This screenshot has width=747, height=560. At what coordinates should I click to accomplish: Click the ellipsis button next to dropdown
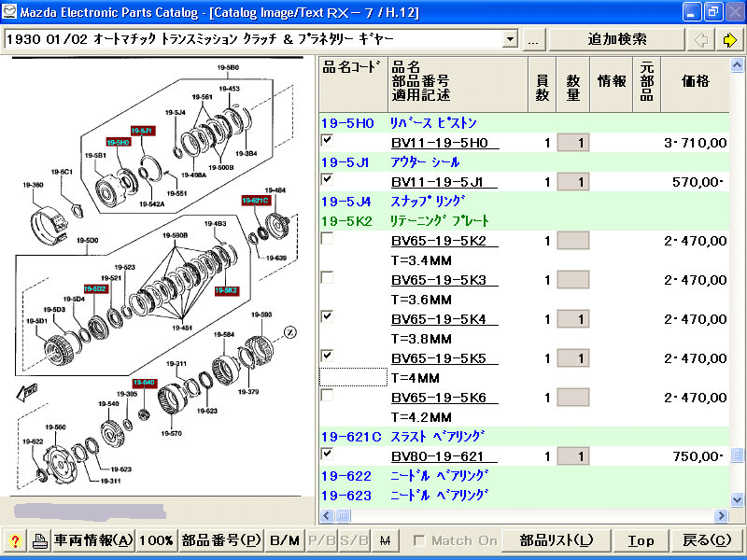point(533,39)
